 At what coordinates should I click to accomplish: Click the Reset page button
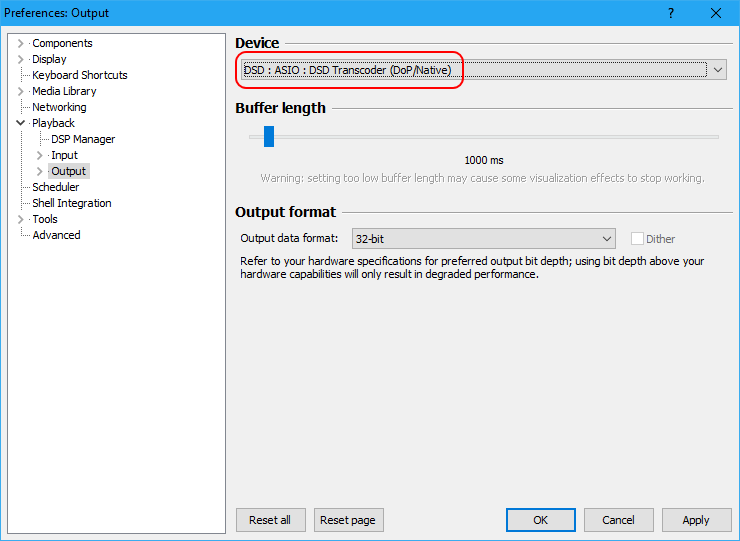coord(348,520)
